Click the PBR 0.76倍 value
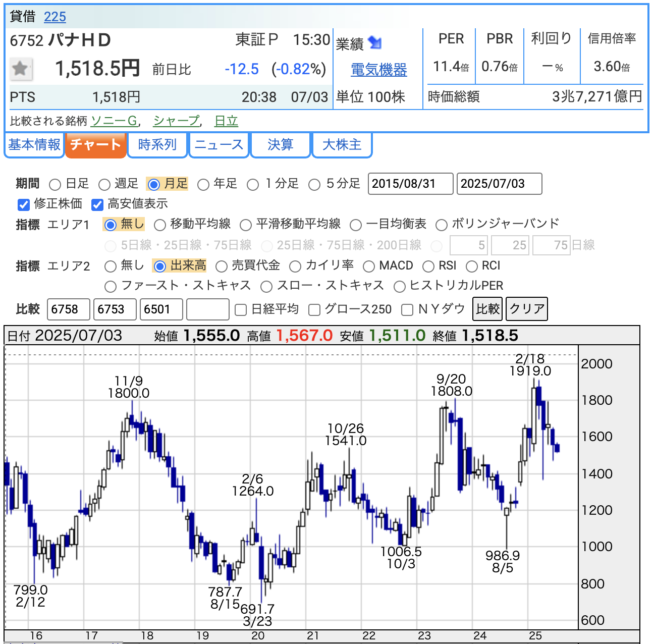The height and width of the screenshot is (644, 654). 500,67
